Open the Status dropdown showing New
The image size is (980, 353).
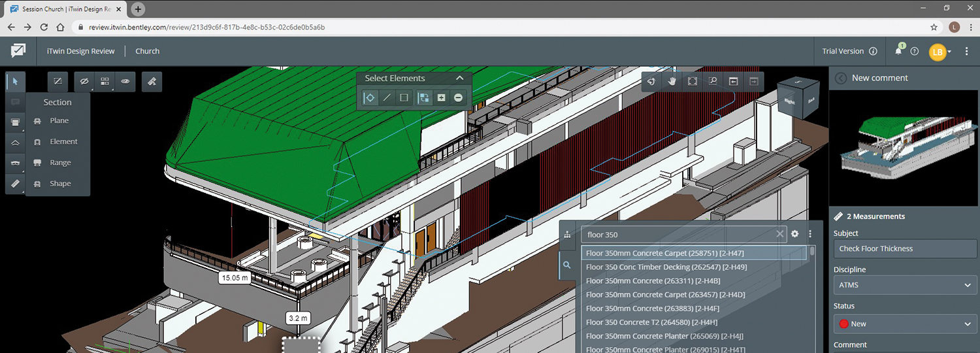pos(904,324)
